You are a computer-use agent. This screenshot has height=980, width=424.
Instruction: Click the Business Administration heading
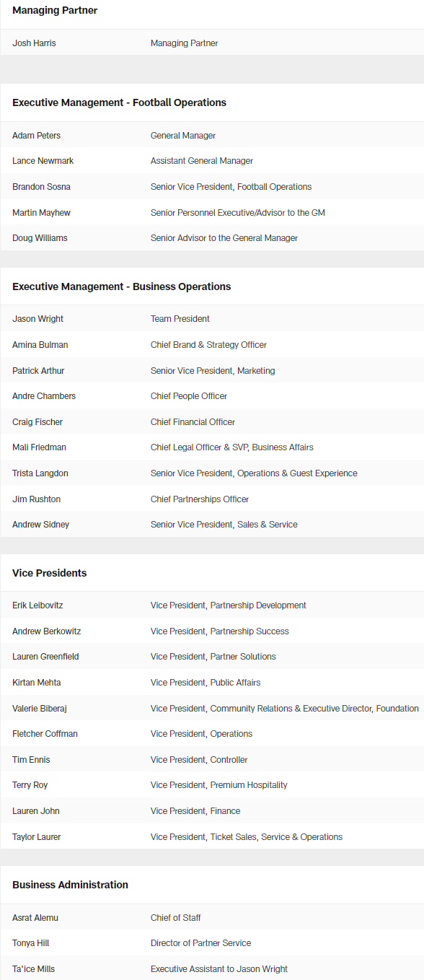coord(70,885)
